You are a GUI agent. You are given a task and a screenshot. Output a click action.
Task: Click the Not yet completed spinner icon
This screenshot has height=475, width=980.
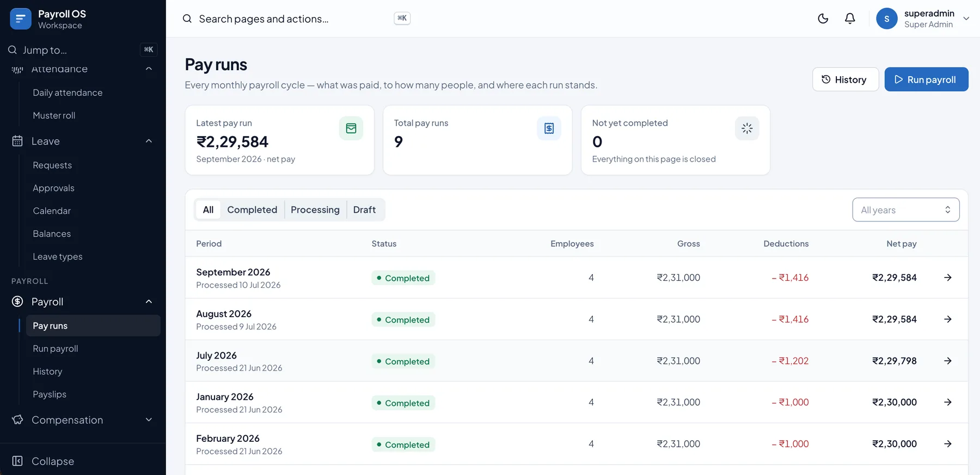tap(747, 128)
